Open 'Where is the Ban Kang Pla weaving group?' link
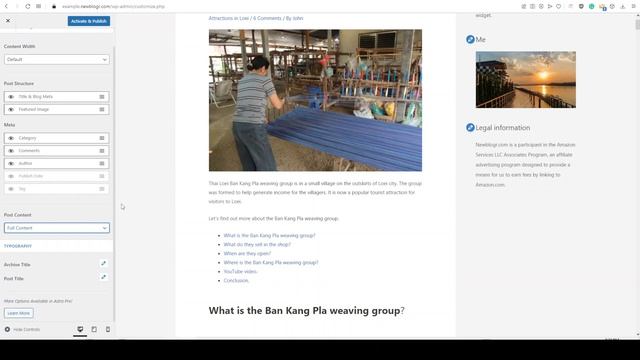640x360 pixels. click(x=271, y=262)
